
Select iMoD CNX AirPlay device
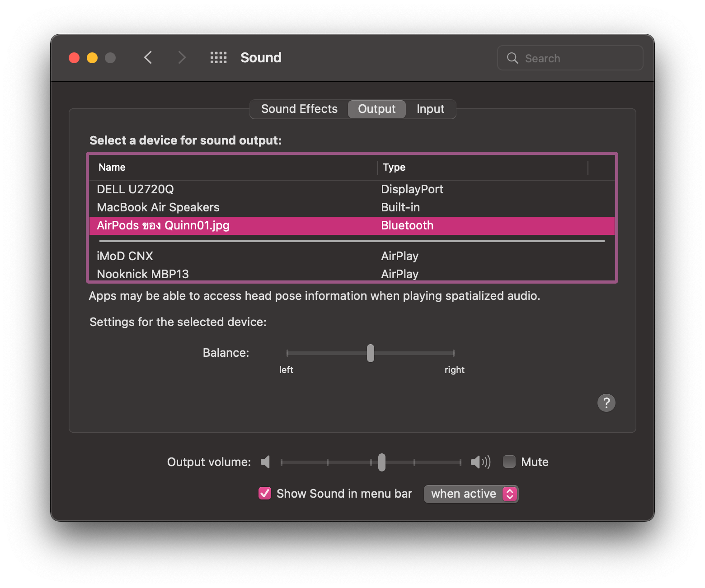tap(125, 256)
